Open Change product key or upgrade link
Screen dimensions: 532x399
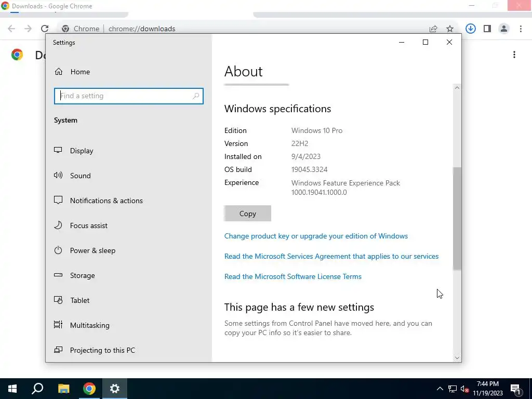[316, 236]
